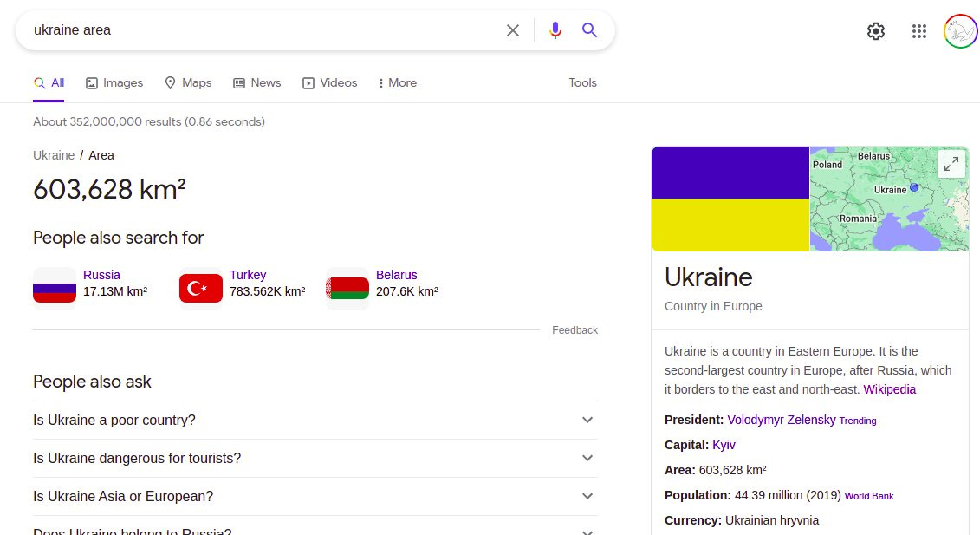Image resolution: width=980 pixels, height=535 pixels.
Task: Click the 'Country in Europe' subtitle
Action: 713,306
